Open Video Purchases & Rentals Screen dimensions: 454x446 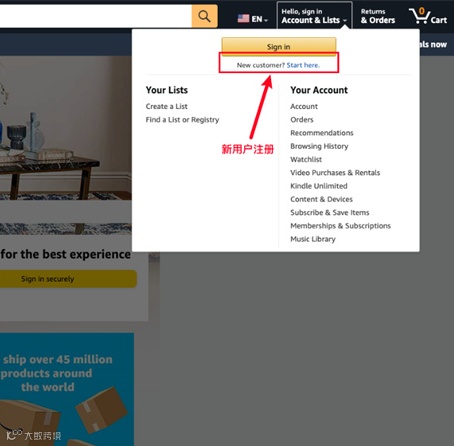335,173
